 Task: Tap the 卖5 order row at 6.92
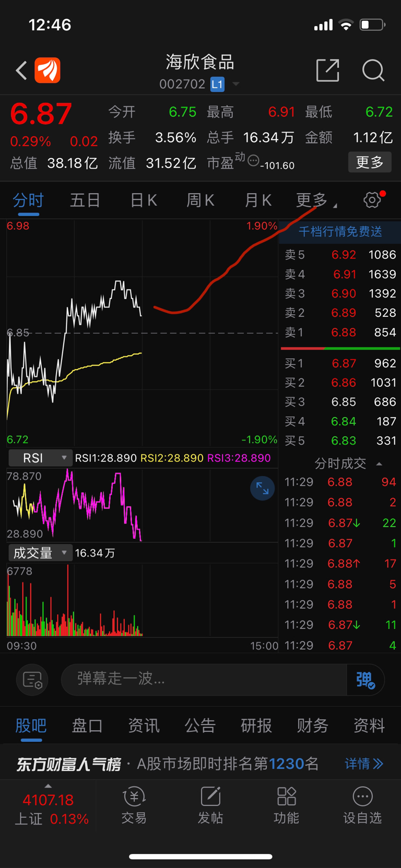(x=340, y=255)
